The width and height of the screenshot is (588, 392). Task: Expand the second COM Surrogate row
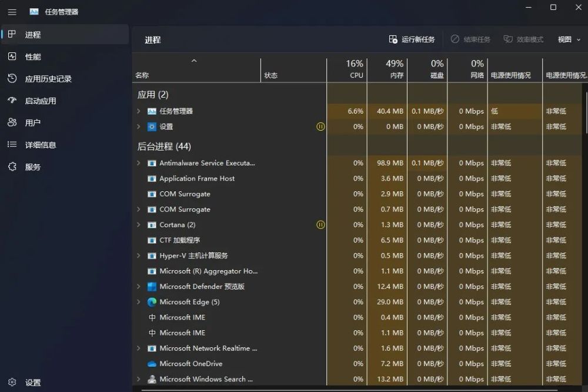pyautogui.click(x=138, y=209)
